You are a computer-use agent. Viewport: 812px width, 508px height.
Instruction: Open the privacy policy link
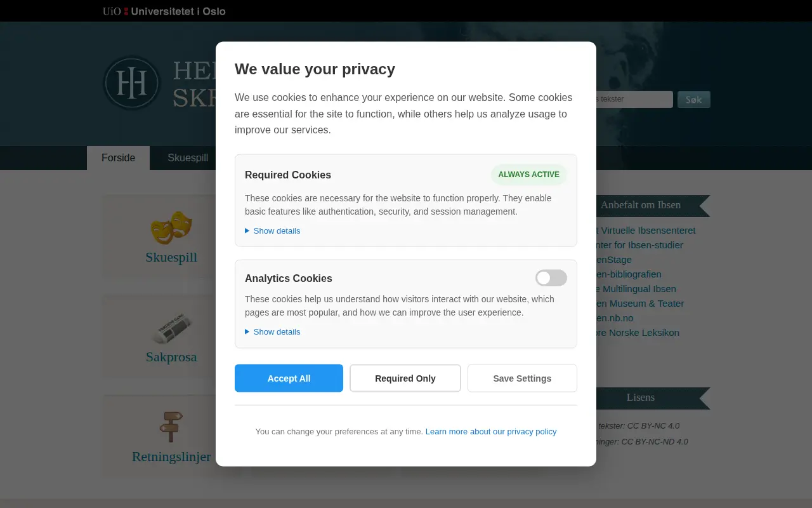click(491, 432)
